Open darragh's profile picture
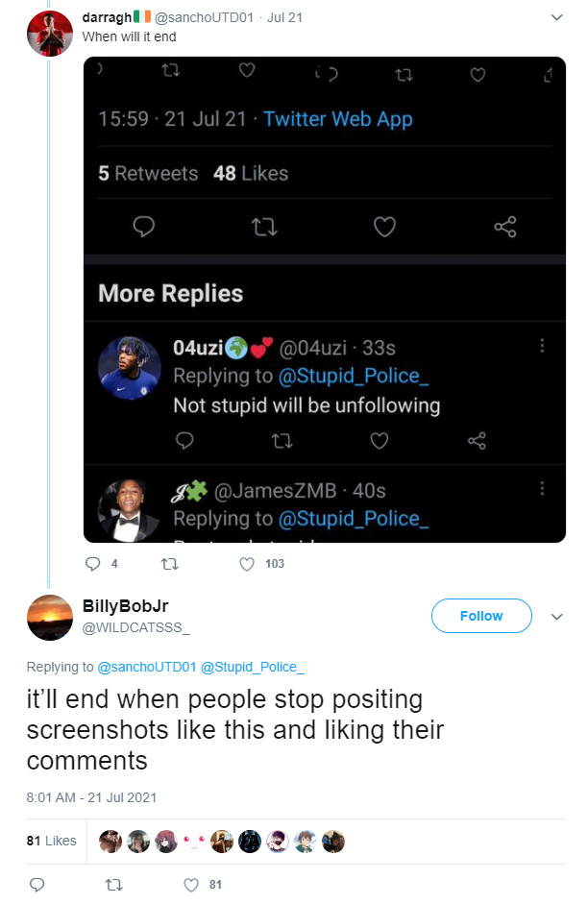 [50, 33]
